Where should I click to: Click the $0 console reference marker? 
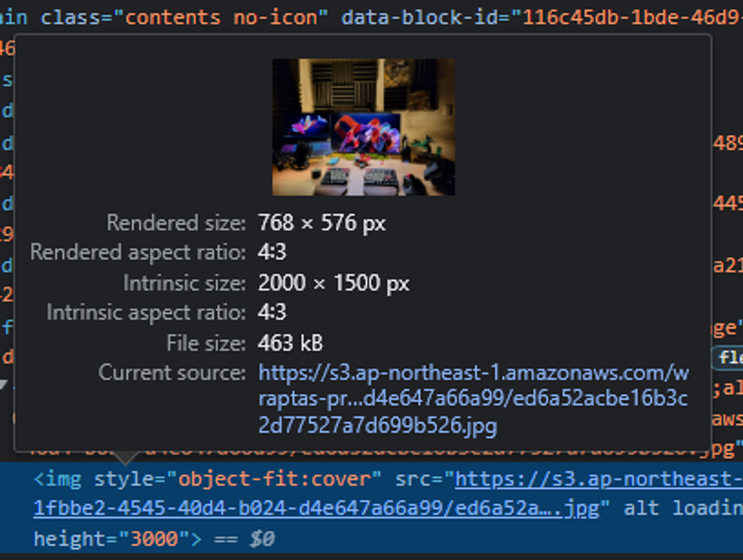tap(262, 539)
